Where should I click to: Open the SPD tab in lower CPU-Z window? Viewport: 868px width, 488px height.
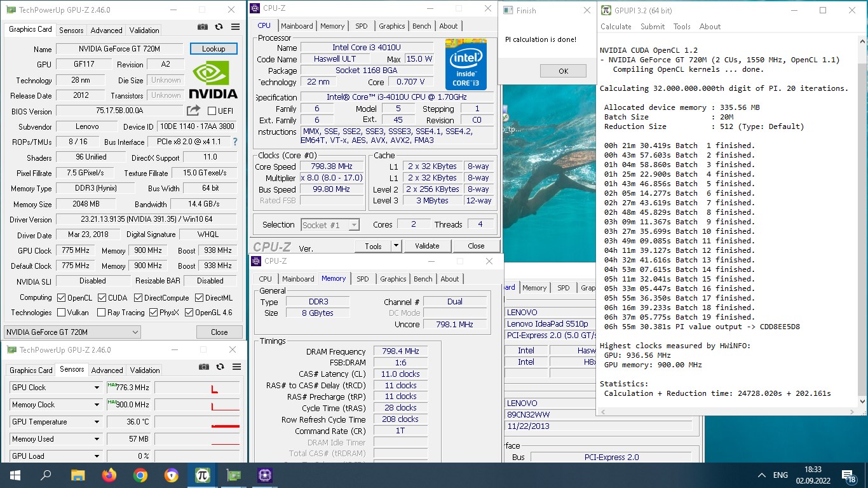363,279
